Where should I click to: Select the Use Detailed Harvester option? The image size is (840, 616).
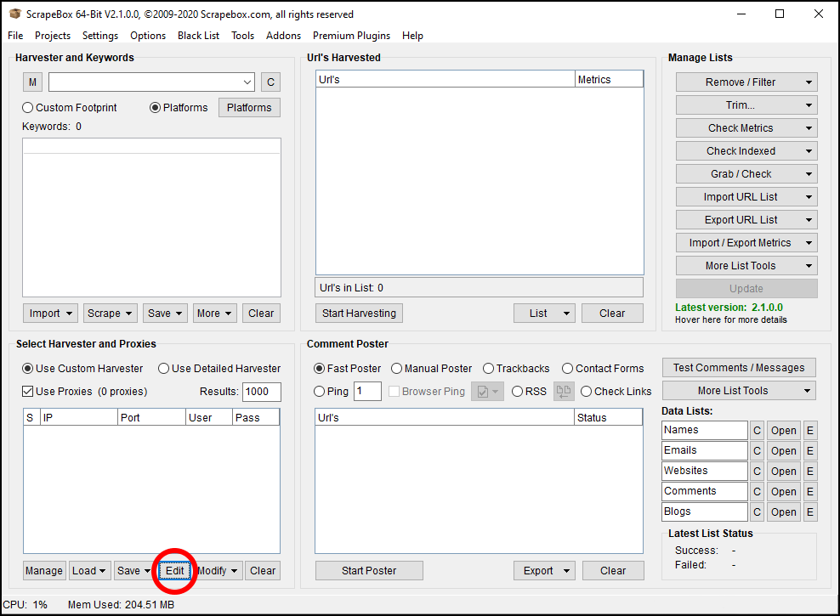pos(164,369)
